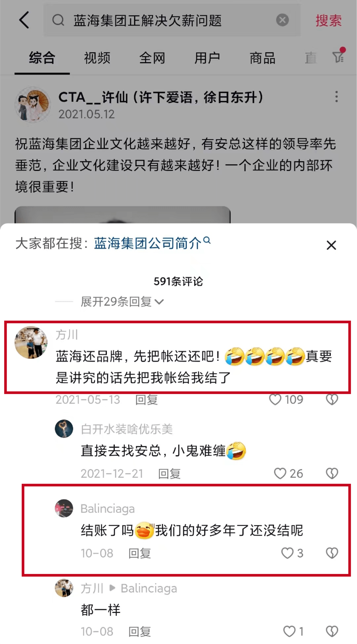Open the avatar of commenter 方川
Screen dimensions: 357x644
(x=31, y=342)
